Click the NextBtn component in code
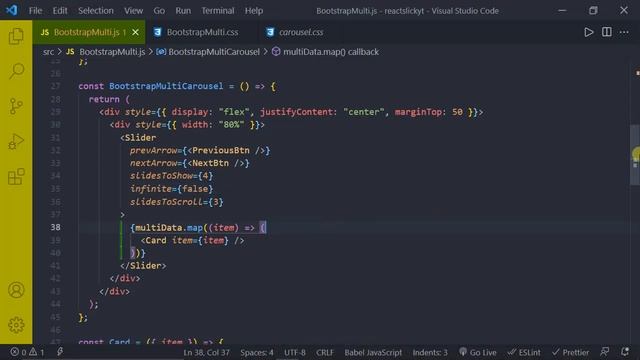This screenshot has width=640, height=360. click(211, 163)
